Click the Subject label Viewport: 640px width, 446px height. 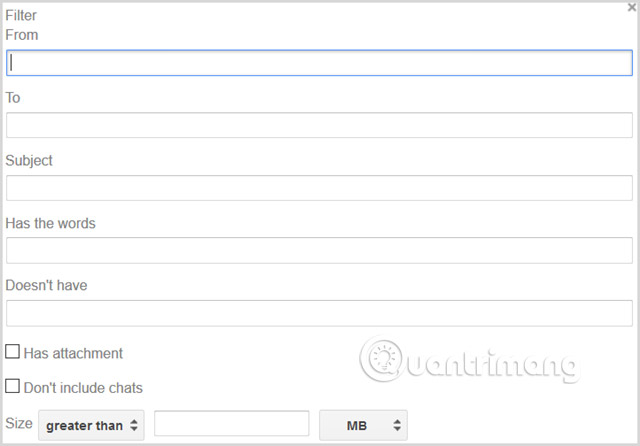(x=29, y=160)
